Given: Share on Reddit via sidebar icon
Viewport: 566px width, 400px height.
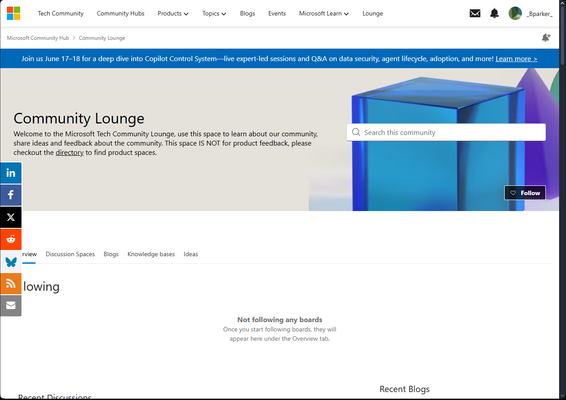Looking at the screenshot, I should 11,239.
